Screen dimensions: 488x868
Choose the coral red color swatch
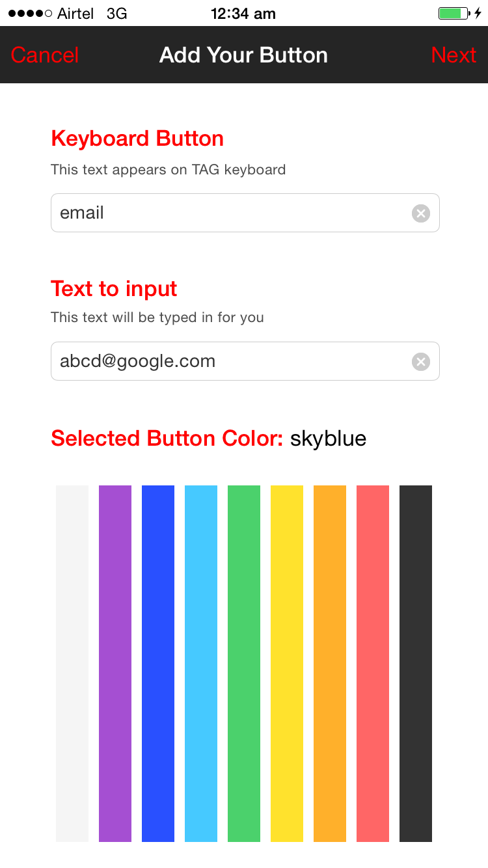point(373,663)
